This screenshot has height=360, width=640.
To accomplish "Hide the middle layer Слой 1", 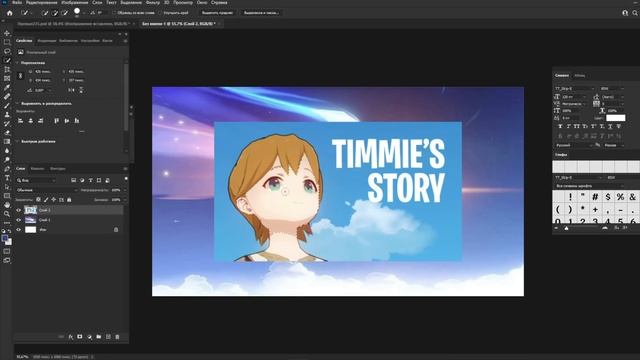I will (18, 220).
